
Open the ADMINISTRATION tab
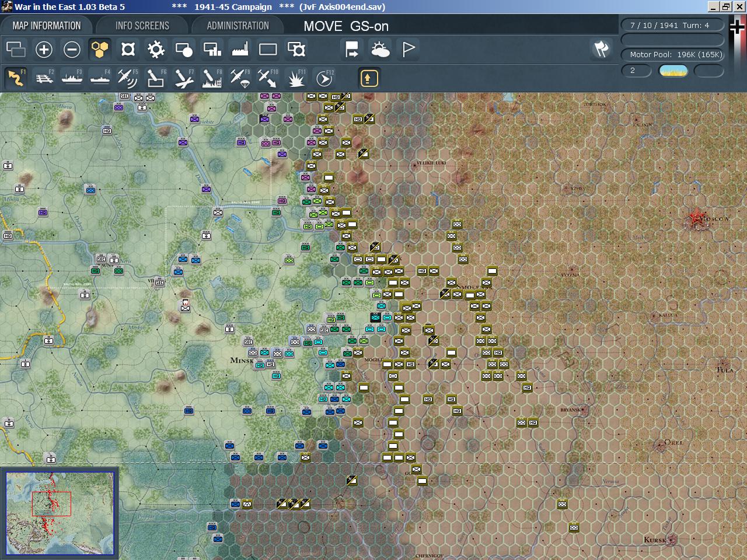[x=238, y=26]
